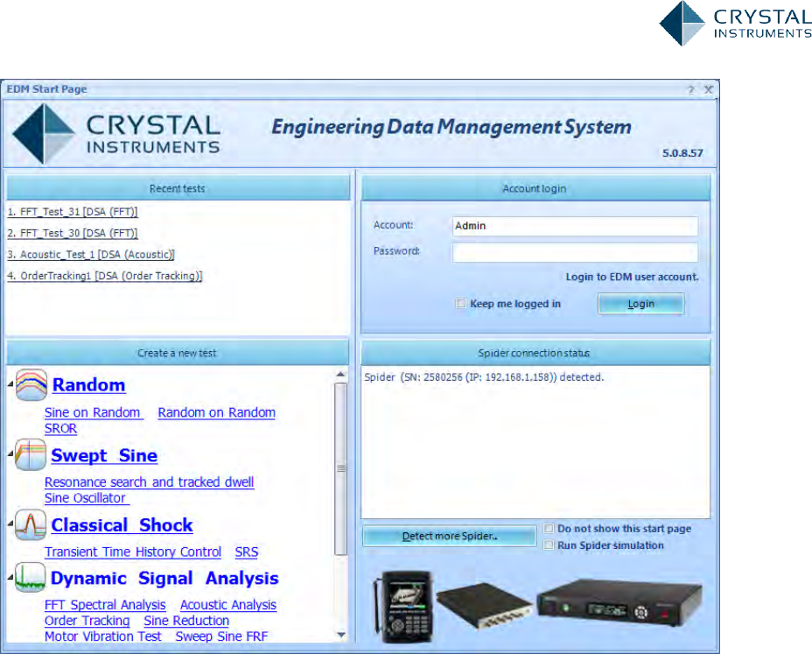Open the Dynamic Signal Analysis heading link

[x=164, y=579]
